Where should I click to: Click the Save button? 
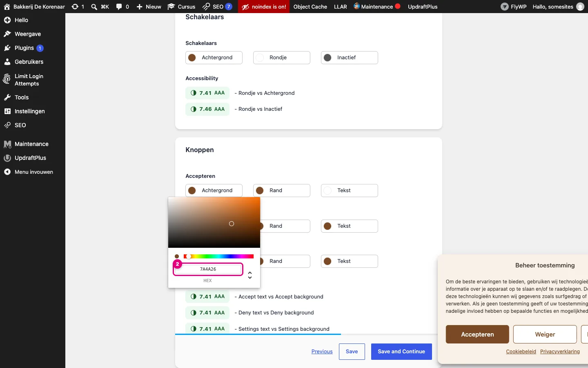click(x=352, y=352)
